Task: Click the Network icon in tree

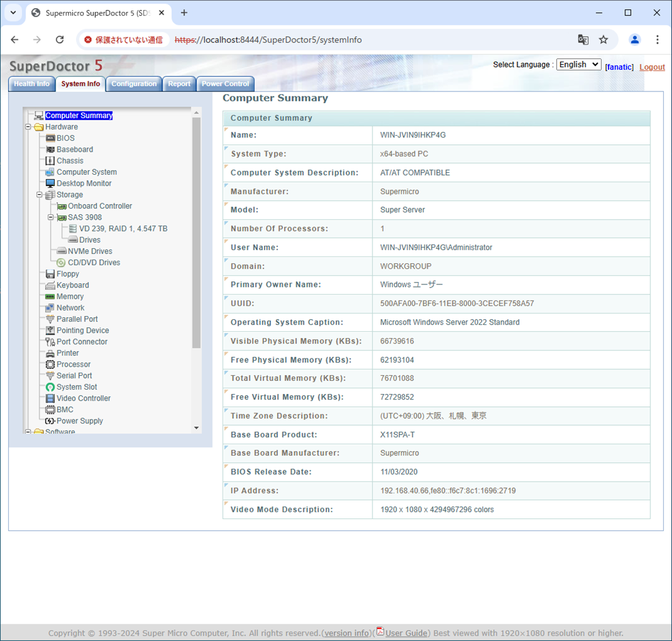Action: click(50, 308)
